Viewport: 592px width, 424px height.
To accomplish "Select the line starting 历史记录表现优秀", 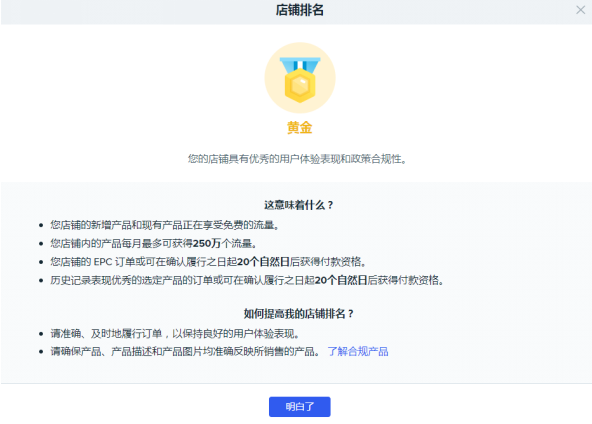I will coord(247,280).
